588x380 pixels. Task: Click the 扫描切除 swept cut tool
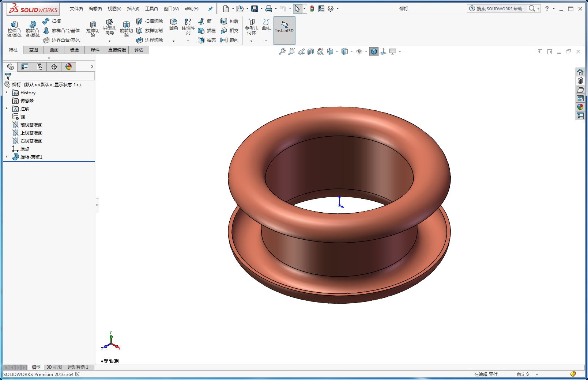tap(149, 21)
